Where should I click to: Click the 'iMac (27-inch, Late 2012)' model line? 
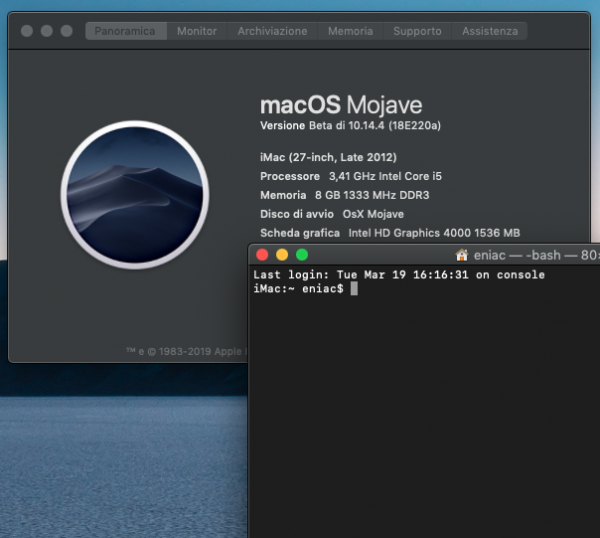[328, 157]
